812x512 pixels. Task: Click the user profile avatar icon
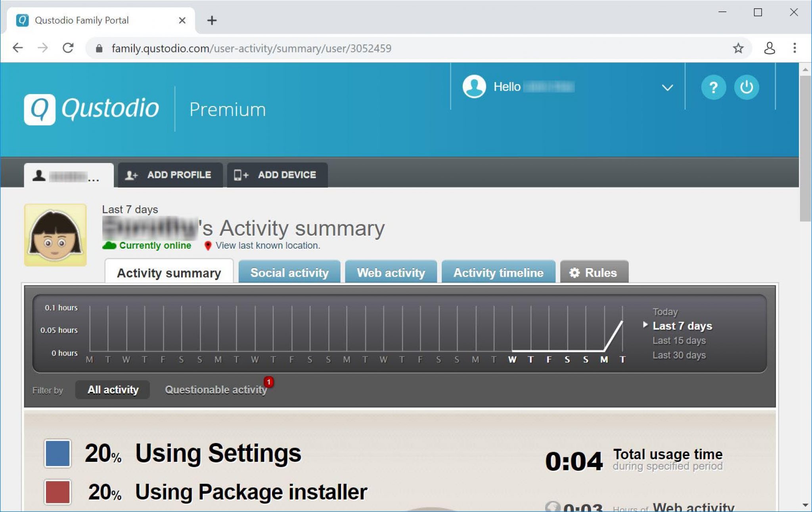[475, 87]
